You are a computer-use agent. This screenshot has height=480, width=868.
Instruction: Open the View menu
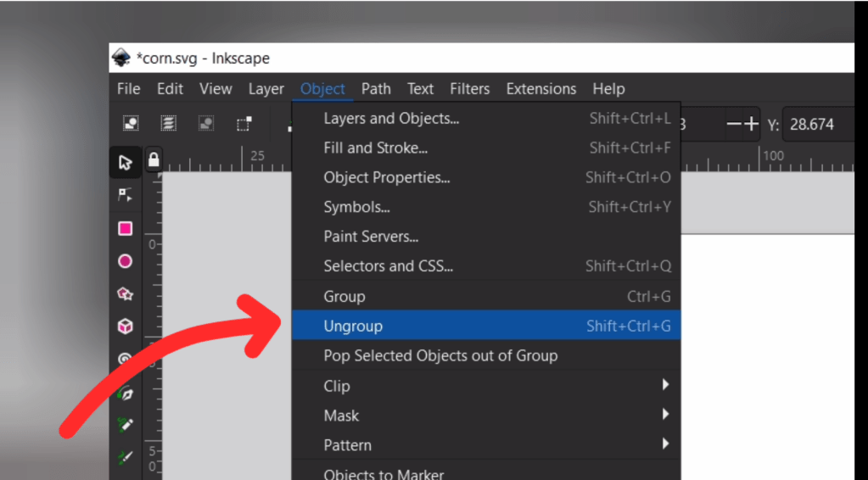pyautogui.click(x=216, y=89)
